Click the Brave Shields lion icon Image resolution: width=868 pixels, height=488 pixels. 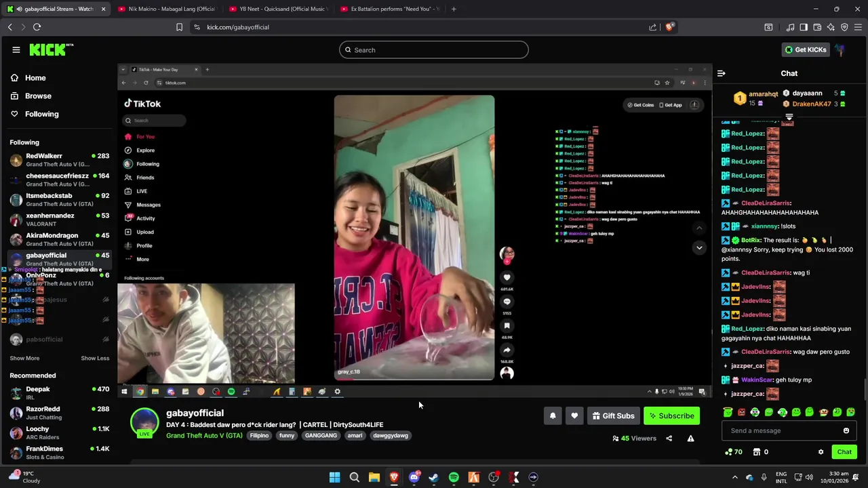[669, 27]
